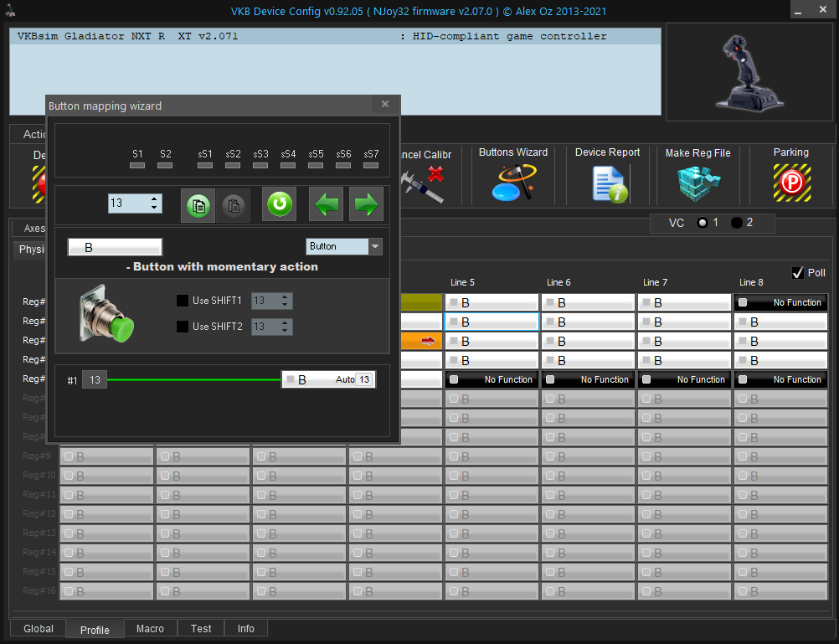The height and width of the screenshot is (644, 839).
Task: Toggle sS1 indicator in wizard
Action: click(205, 166)
